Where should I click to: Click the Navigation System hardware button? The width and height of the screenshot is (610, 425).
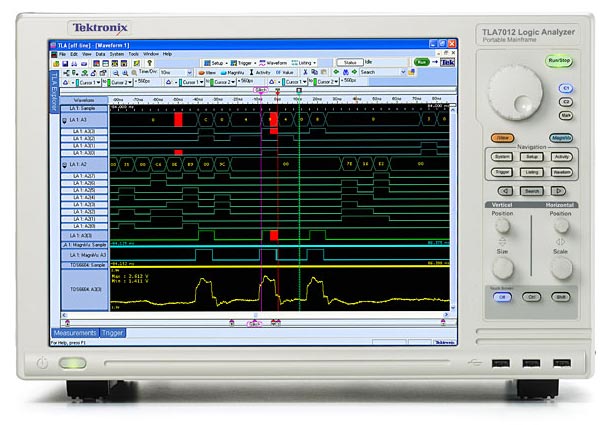point(502,157)
